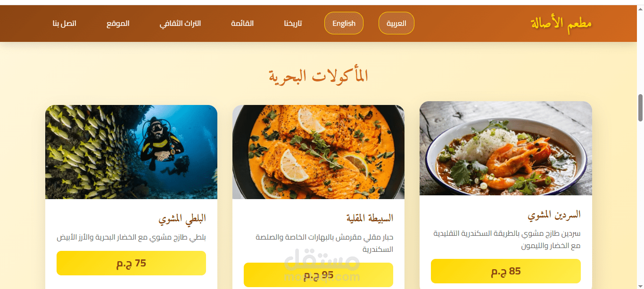Click اتصل بنا contact link
Screen dimensions: 644x289
tap(65, 23)
